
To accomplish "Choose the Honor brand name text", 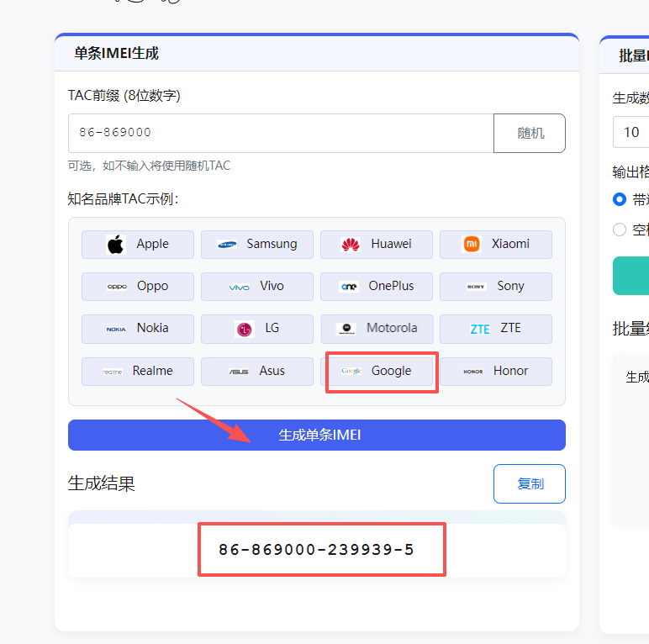I will tap(510, 371).
